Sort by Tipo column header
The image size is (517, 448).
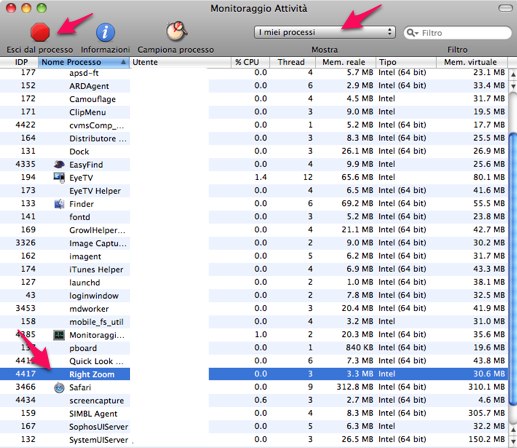click(406, 62)
